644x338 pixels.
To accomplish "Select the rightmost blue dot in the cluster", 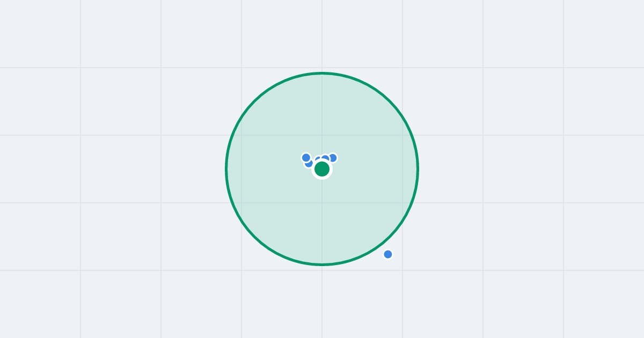I will pyautogui.click(x=333, y=158).
